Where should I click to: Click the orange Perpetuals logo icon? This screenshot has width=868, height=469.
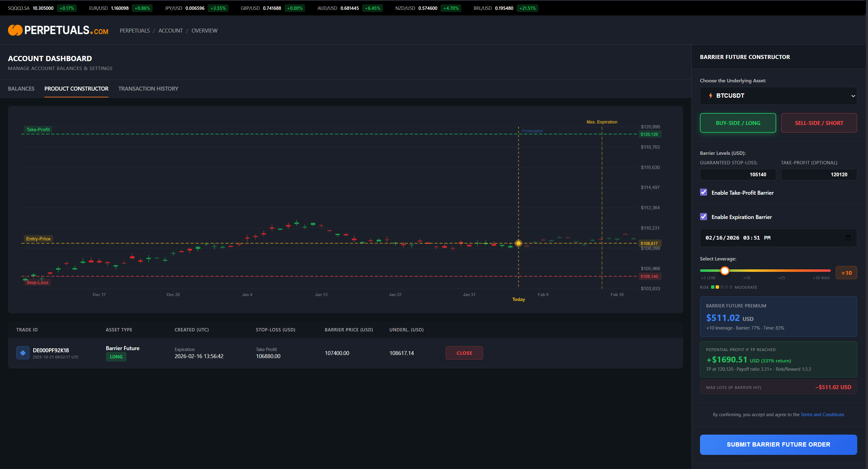tap(15, 30)
